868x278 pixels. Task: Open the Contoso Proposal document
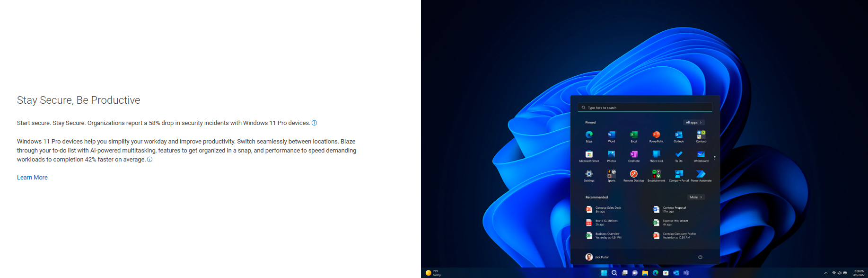670,209
